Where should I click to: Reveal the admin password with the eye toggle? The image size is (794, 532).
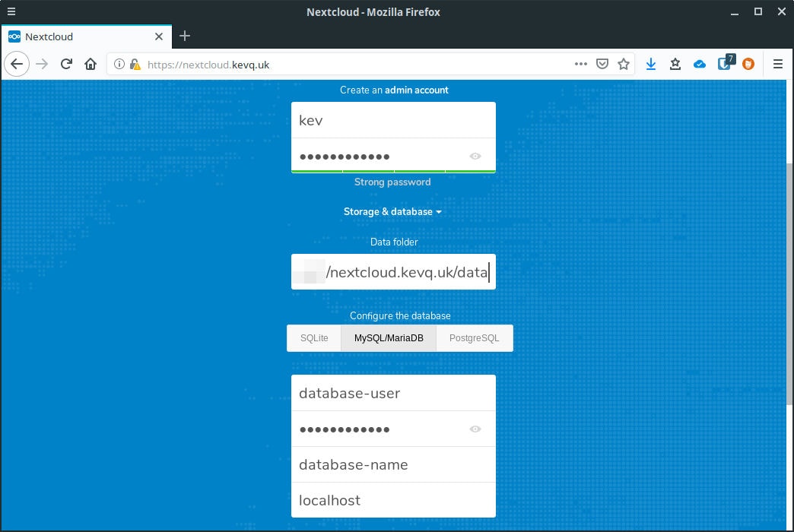coord(475,155)
